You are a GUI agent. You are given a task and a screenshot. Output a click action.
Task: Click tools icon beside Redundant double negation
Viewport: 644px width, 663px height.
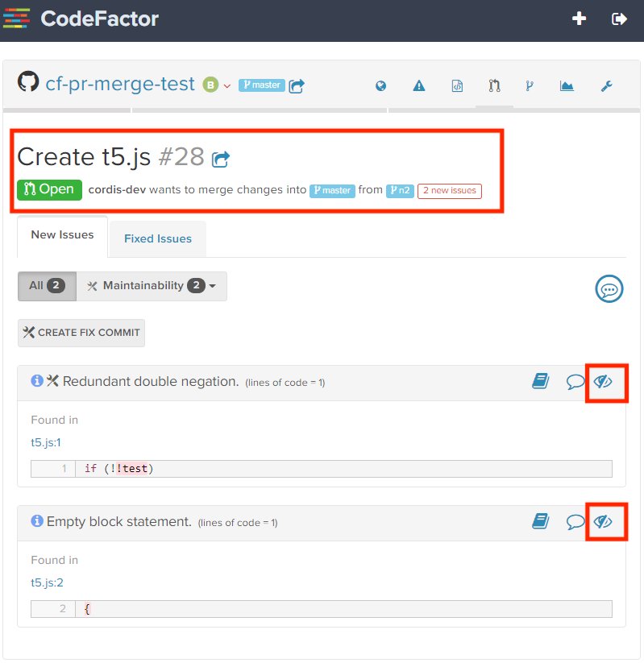click(x=52, y=380)
